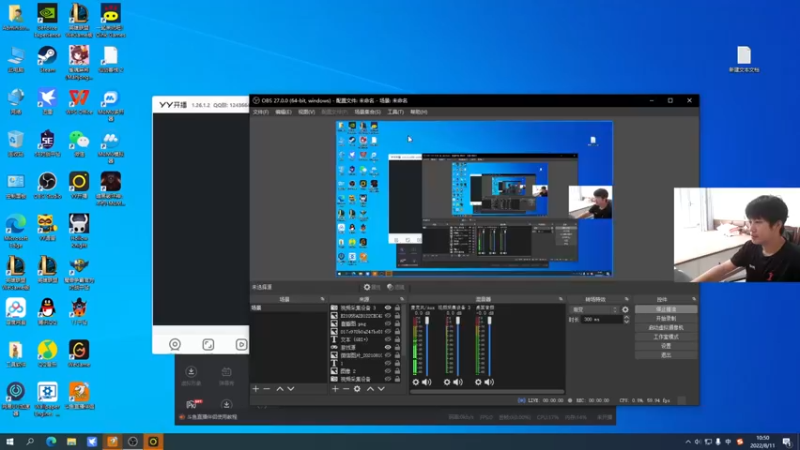
Task: Click 设置 button in OBS controls
Action: tap(666, 346)
